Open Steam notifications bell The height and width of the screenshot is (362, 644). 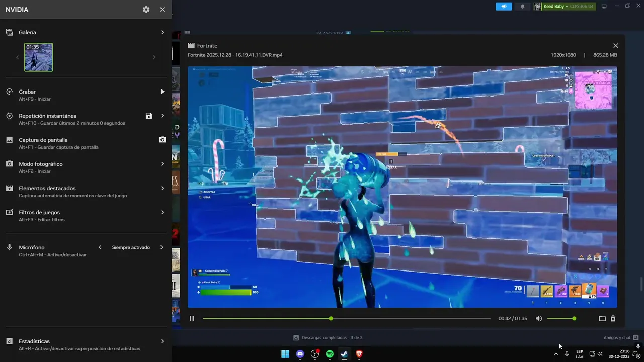[522, 7]
